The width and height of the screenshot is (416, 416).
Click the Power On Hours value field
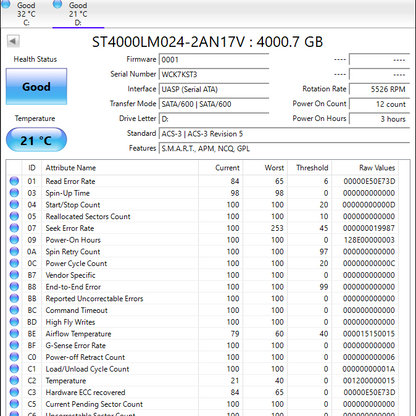(379, 119)
